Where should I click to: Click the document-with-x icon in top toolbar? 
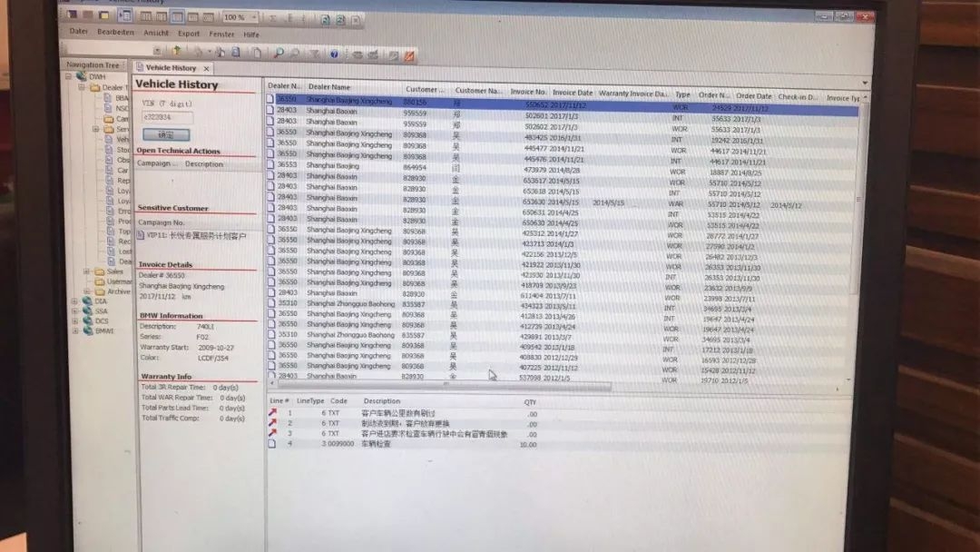click(x=356, y=21)
